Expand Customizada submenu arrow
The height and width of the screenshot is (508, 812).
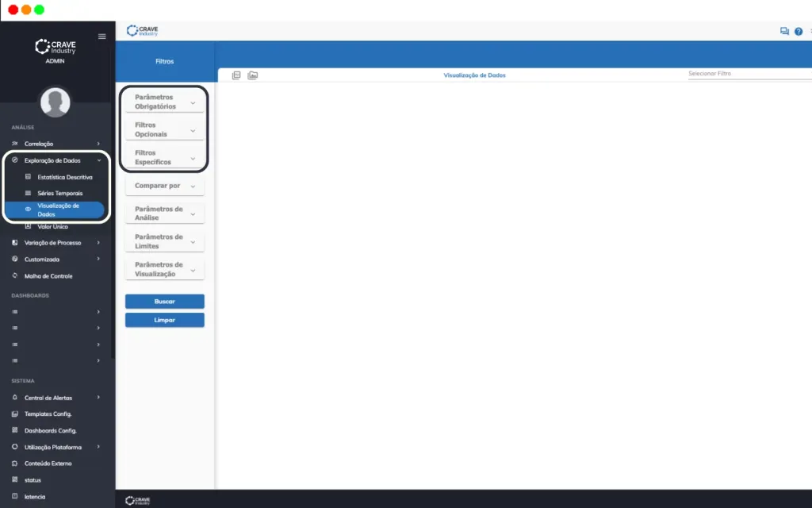tap(98, 260)
